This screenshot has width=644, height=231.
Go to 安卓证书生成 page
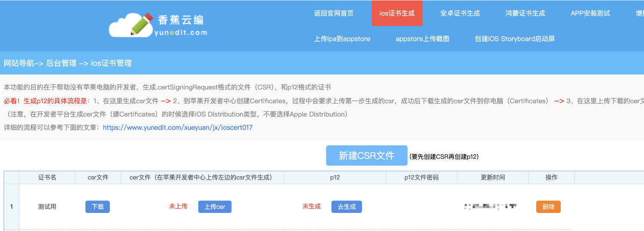(460, 13)
